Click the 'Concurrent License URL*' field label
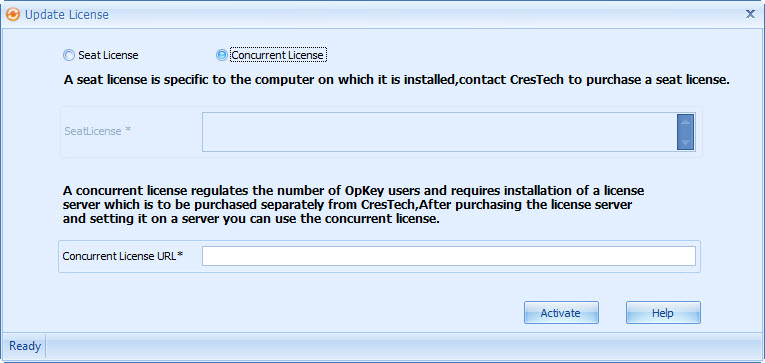The width and height of the screenshot is (765, 363). pyautogui.click(x=123, y=256)
